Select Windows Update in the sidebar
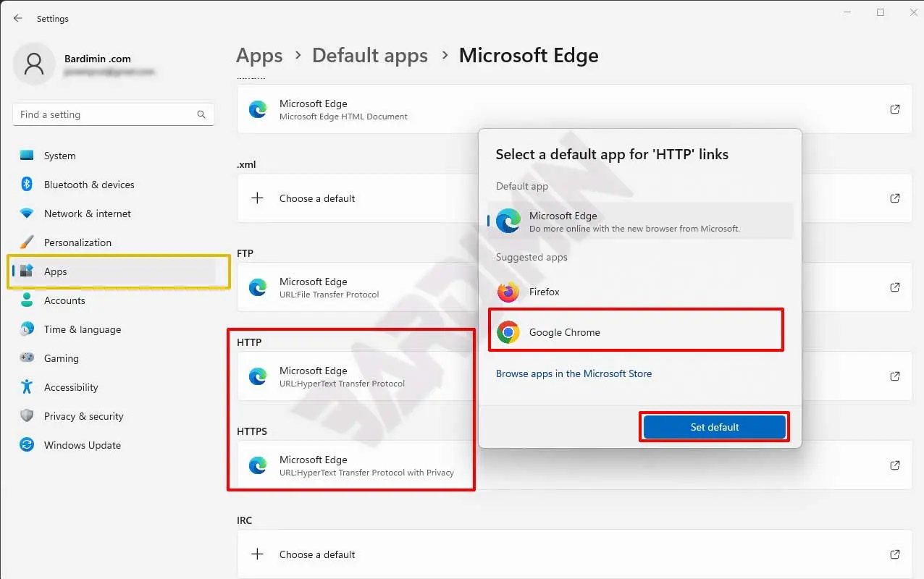 [82, 445]
